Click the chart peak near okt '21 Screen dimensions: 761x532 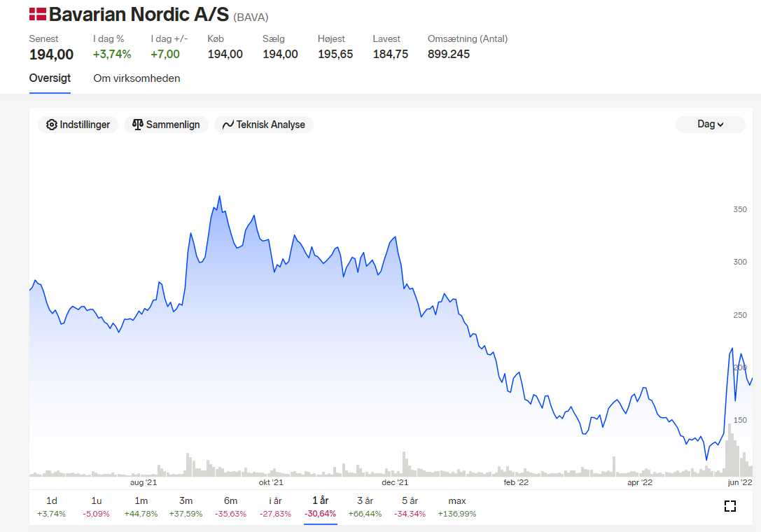coord(219,197)
